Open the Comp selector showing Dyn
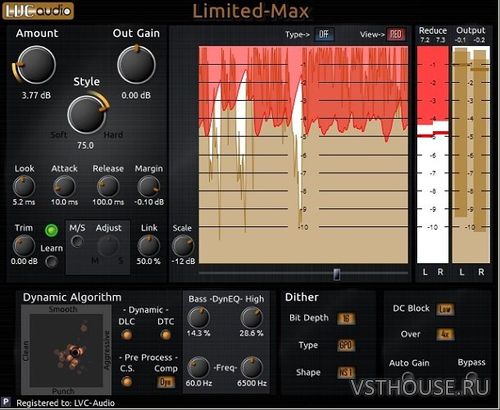Viewport: 500px width, 410px height. click(166, 382)
